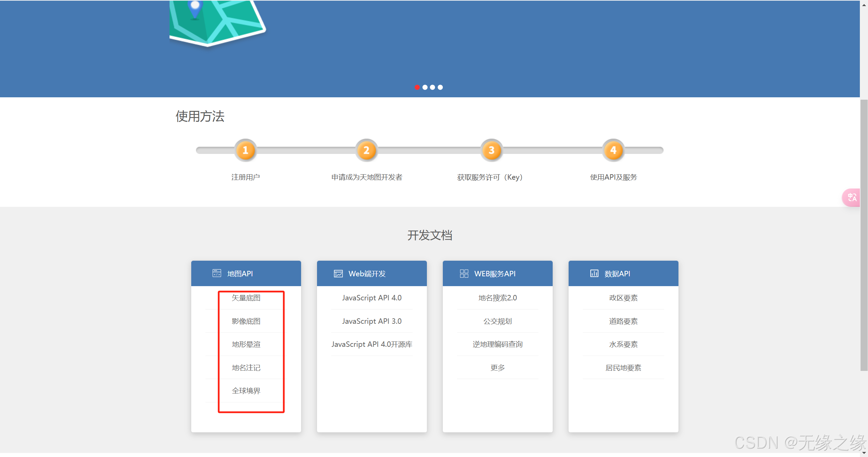Open JavaScript API 4.0 documentation
This screenshot has height=457, width=868.
[x=372, y=298]
